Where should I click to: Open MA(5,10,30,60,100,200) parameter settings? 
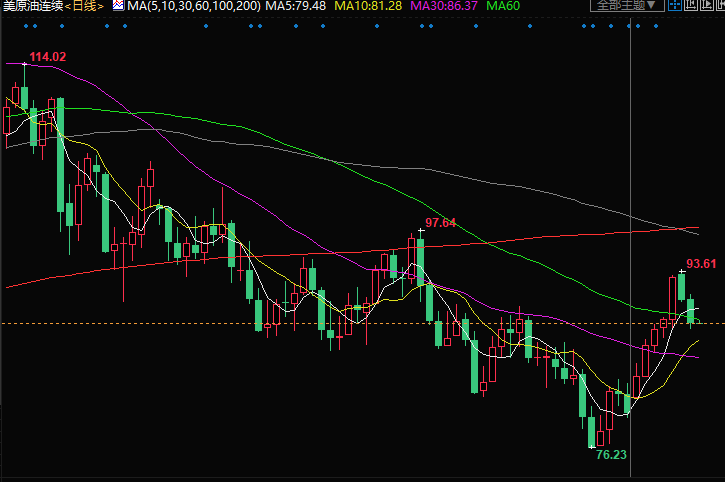[x=194, y=6]
